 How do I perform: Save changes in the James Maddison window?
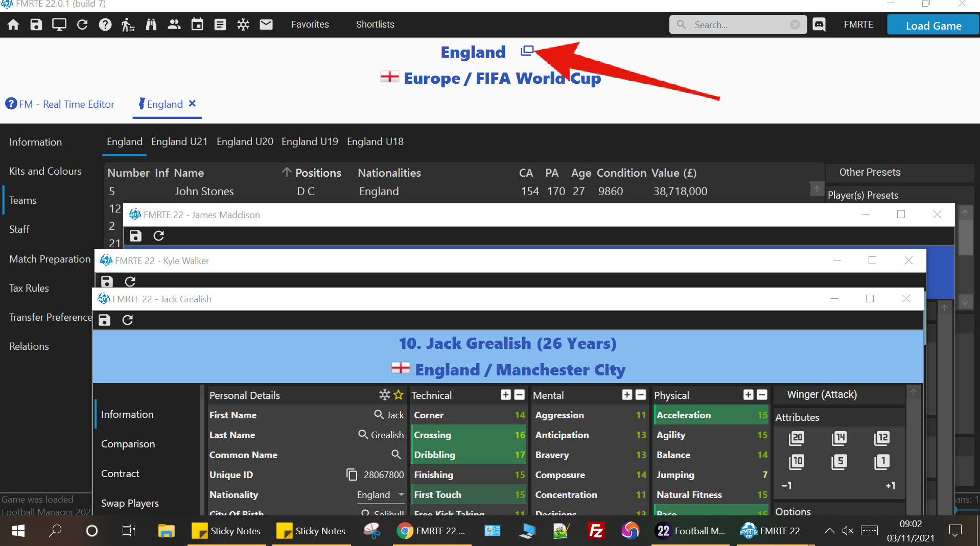tap(135, 235)
